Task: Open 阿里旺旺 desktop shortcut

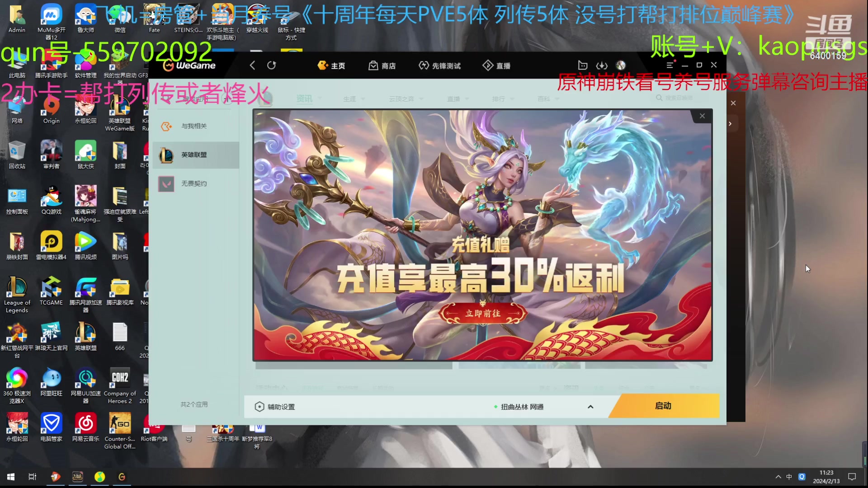Action: 51,382
